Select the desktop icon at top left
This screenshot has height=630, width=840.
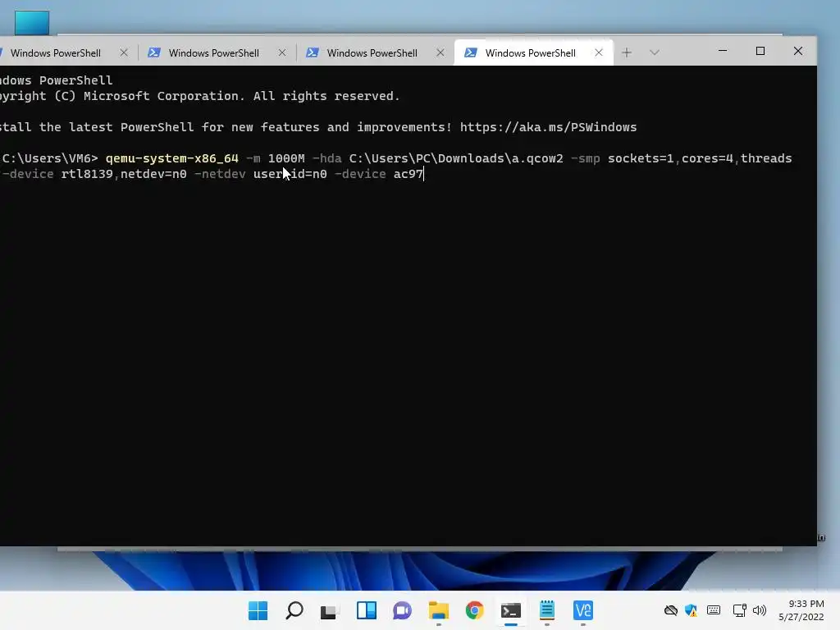pyautogui.click(x=32, y=22)
